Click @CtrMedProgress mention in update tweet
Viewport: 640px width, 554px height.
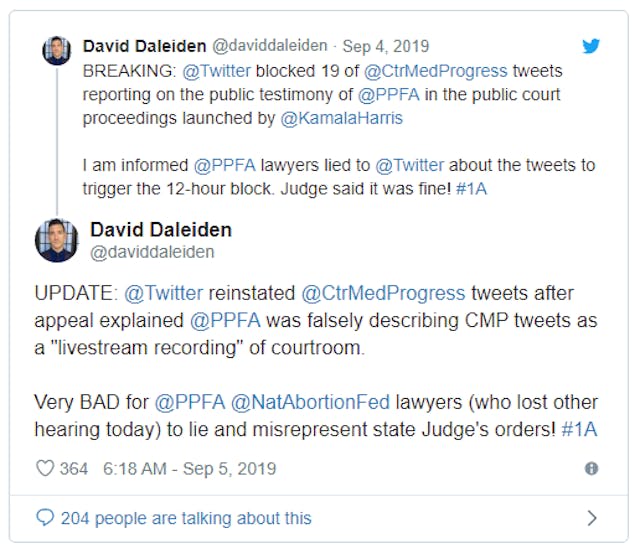coord(383,294)
